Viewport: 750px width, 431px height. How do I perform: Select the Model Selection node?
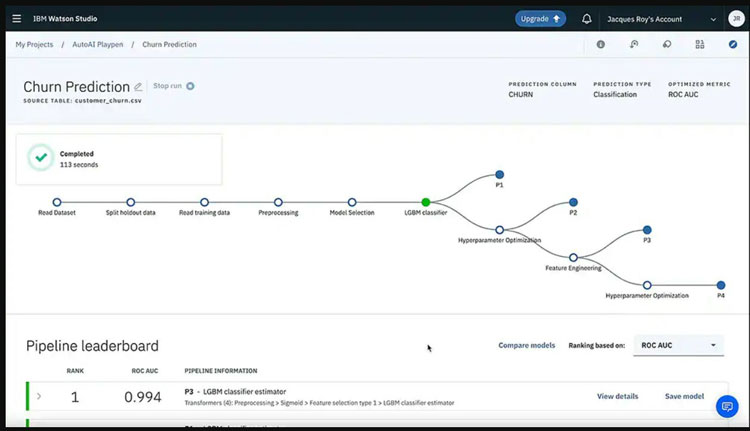pos(352,202)
